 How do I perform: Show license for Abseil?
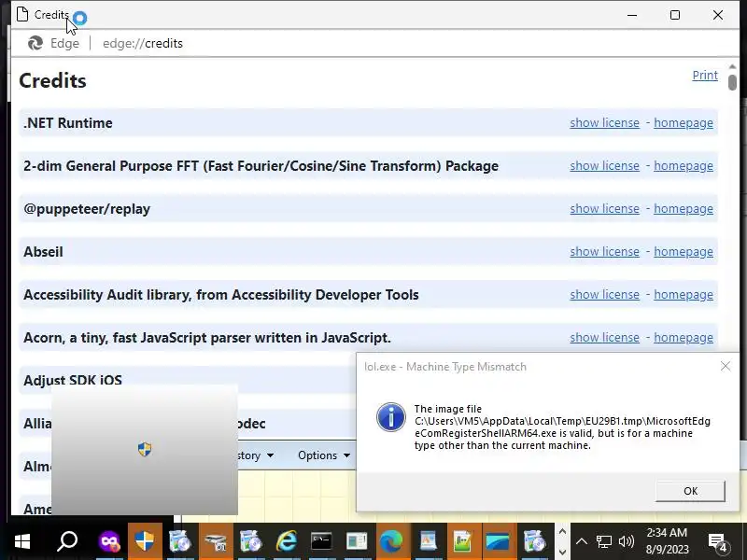(604, 251)
